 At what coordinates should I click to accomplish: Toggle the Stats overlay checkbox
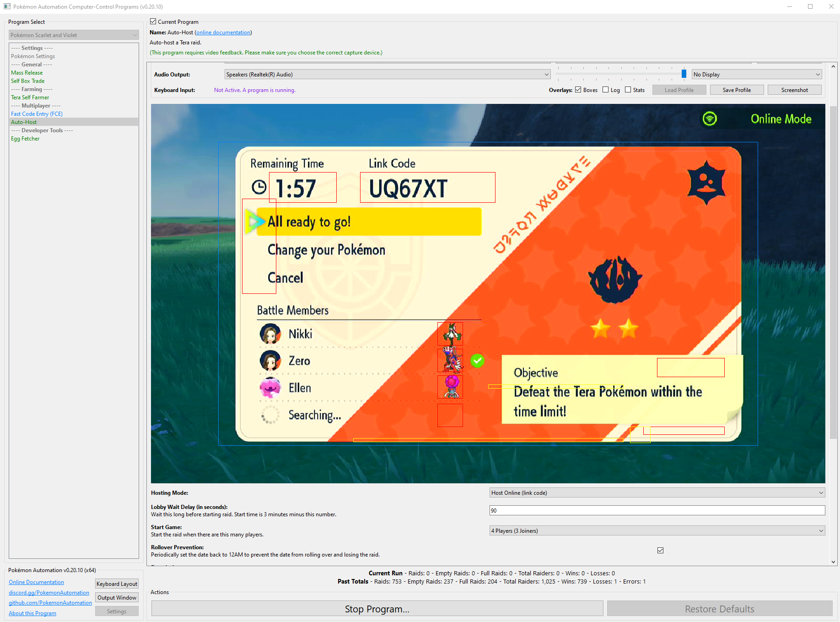628,90
